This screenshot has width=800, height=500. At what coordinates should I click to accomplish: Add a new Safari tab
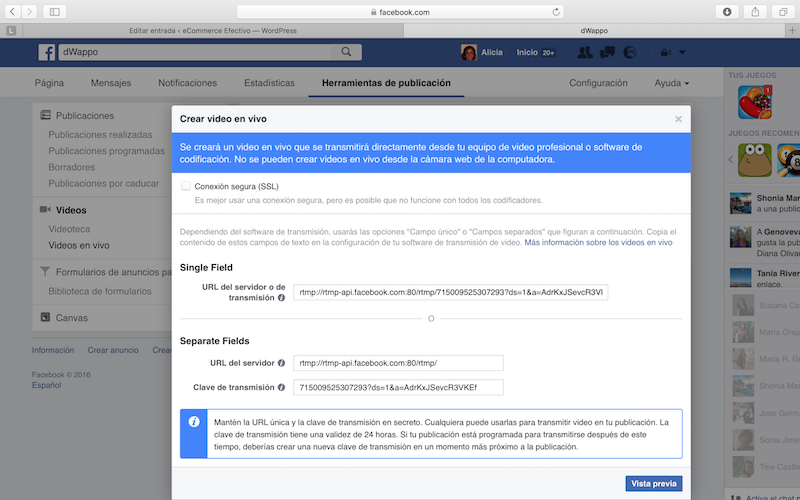pyautogui.click(x=792, y=31)
